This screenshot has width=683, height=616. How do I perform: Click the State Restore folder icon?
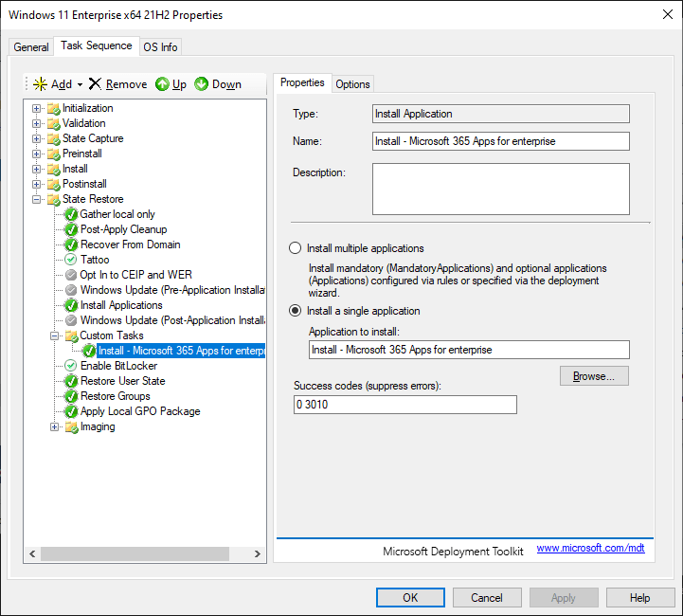(54, 200)
